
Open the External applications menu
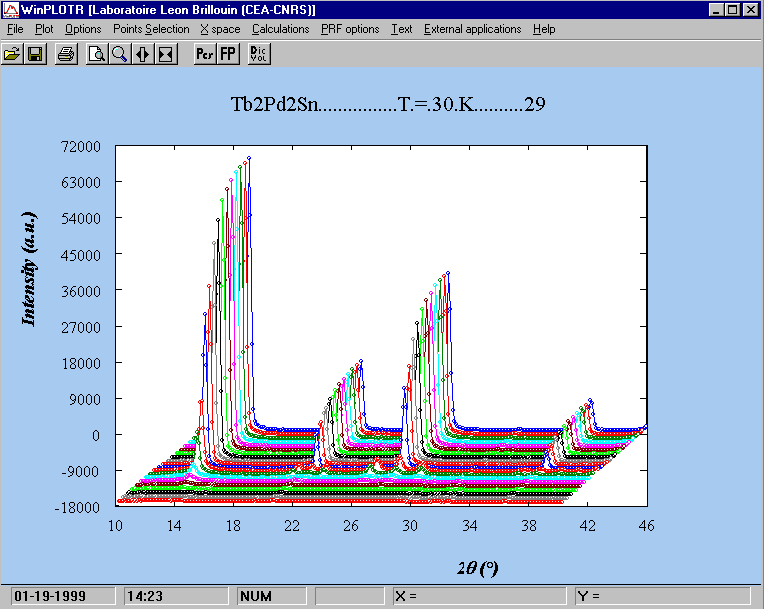click(472, 29)
